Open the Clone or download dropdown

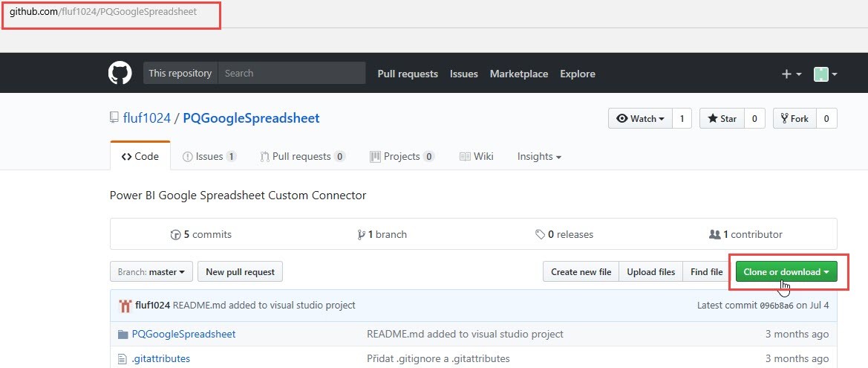pos(786,272)
